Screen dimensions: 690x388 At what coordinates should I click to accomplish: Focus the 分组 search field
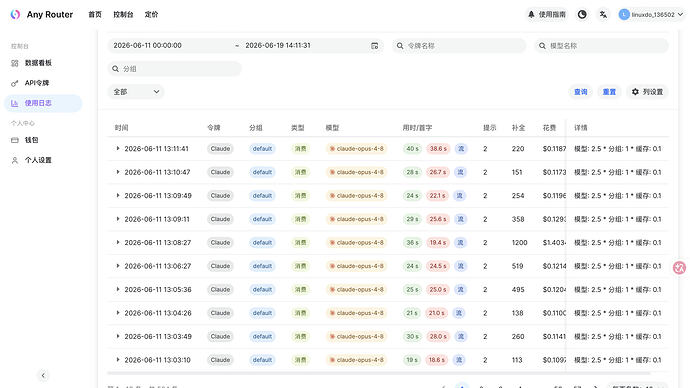175,69
